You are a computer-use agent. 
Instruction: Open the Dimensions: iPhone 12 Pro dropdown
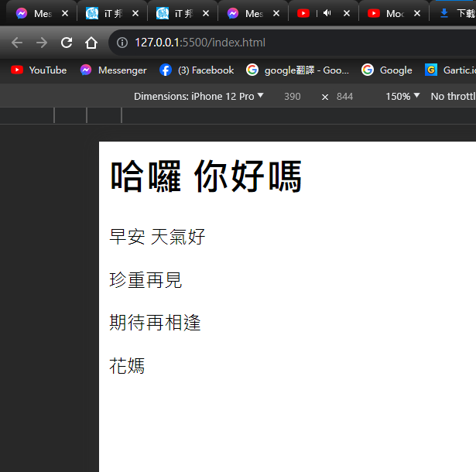point(199,96)
